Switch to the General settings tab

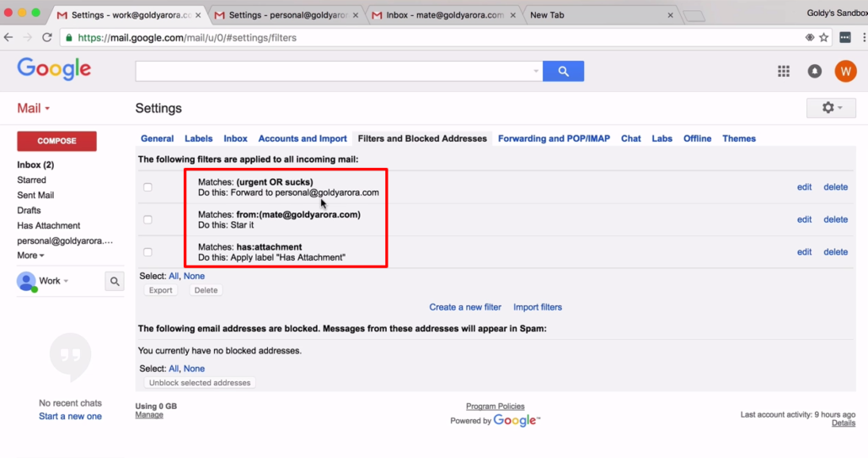(158, 138)
